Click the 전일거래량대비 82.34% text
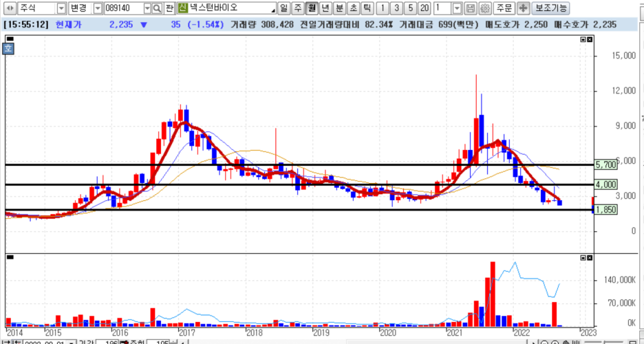Image resolution: width=644 pixels, height=344 pixels. point(346,25)
